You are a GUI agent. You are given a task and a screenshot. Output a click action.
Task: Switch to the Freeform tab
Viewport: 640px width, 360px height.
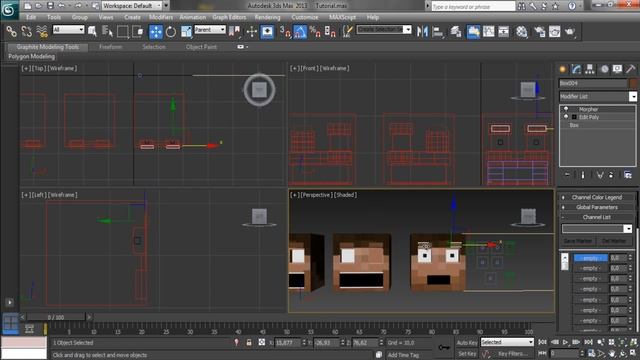pos(111,47)
